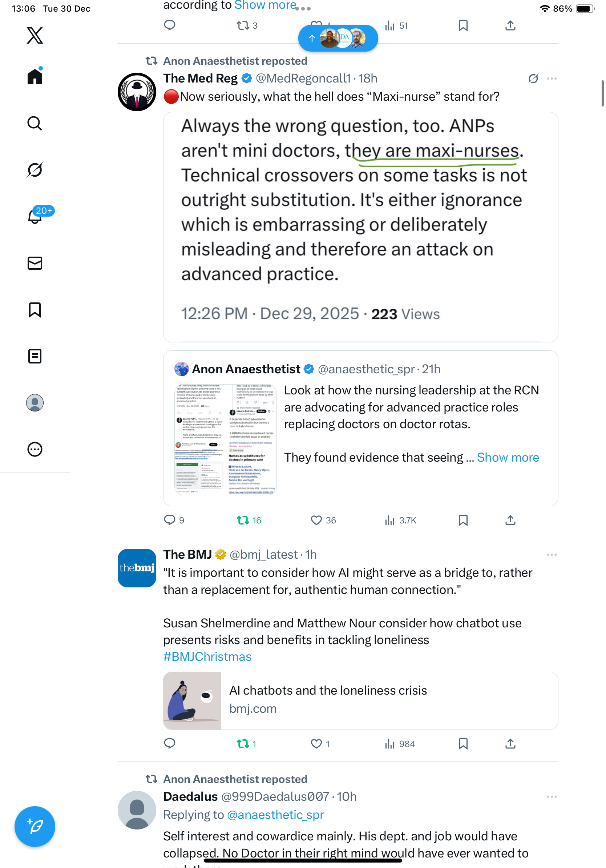Like The Med Reg post with 36 likes
This screenshot has width=606, height=868.
[x=316, y=520]
